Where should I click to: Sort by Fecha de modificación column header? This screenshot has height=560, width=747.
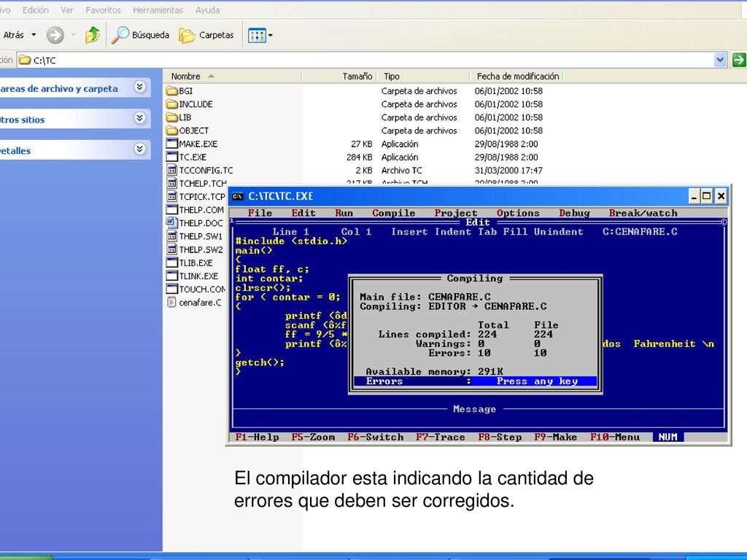pyautogui.click(x=517, y=76)
